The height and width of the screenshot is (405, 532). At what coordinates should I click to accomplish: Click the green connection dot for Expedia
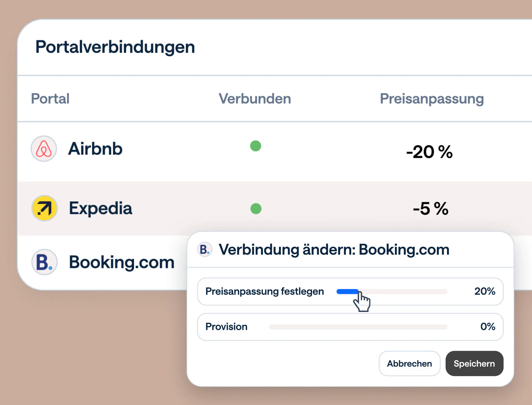point(255,208)
